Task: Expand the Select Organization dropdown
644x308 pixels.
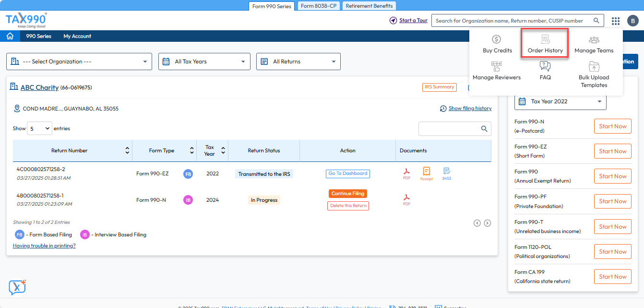Action: (79, 62)
